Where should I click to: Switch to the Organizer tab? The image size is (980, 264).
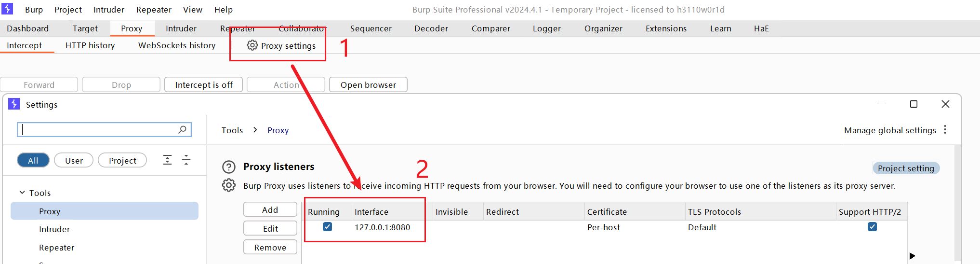(x=603, y=28)
